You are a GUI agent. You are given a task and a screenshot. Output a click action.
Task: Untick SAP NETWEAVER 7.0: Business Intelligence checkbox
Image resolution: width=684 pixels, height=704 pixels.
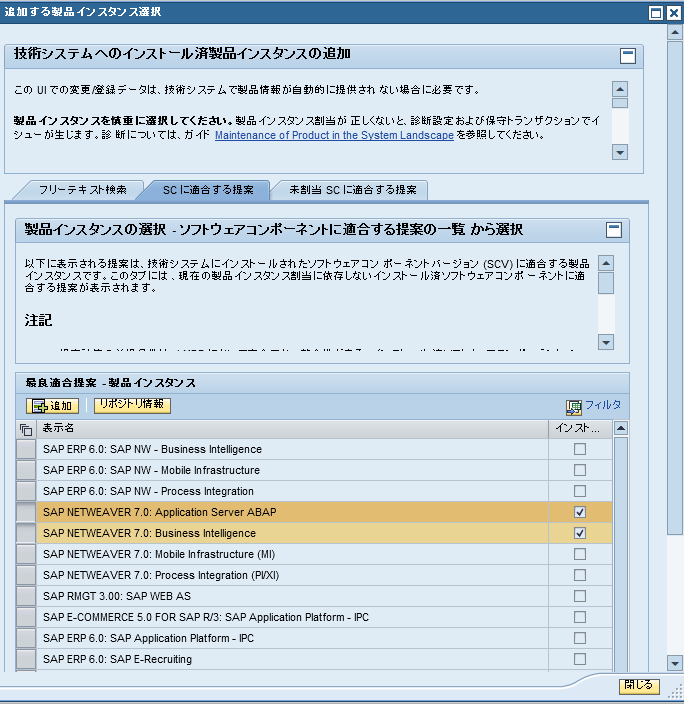pyautogui.click(x=580, y=533)
